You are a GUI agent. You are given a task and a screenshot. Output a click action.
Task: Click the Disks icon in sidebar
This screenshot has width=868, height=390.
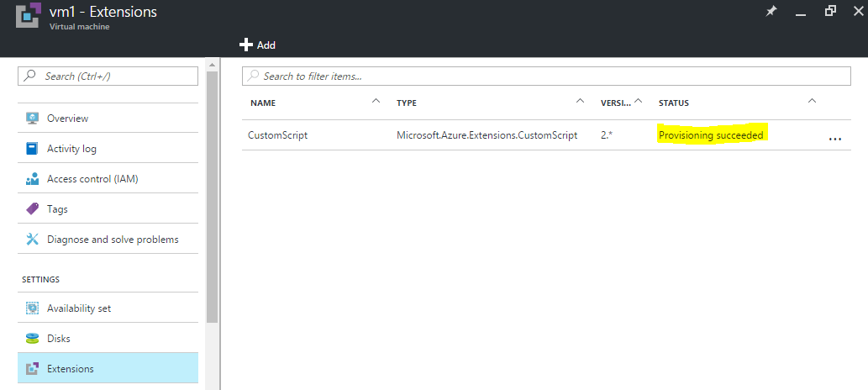coord(32,338)
